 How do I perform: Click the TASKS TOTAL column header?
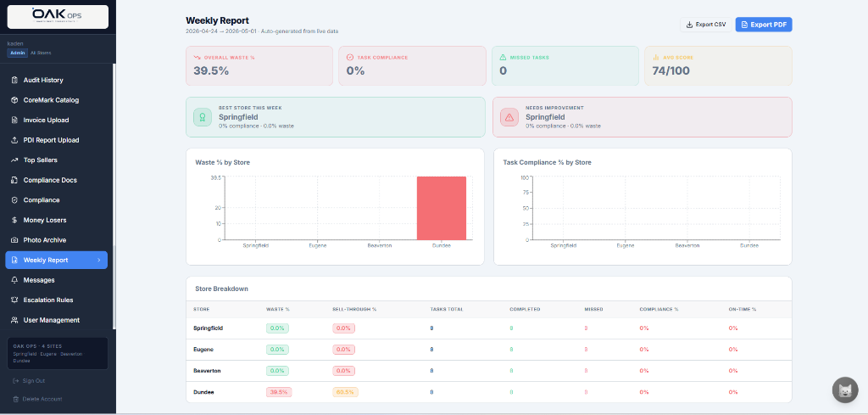(x=447, y=309)
